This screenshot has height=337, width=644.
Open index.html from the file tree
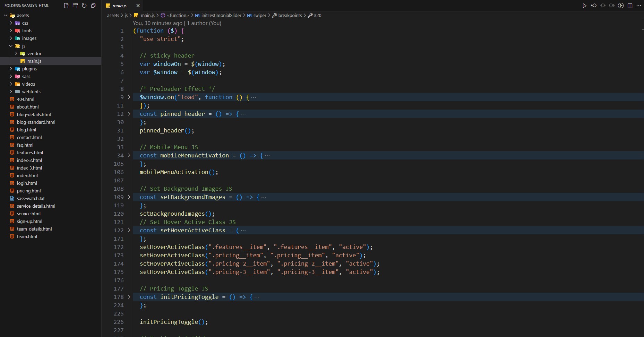coord(27,175)
